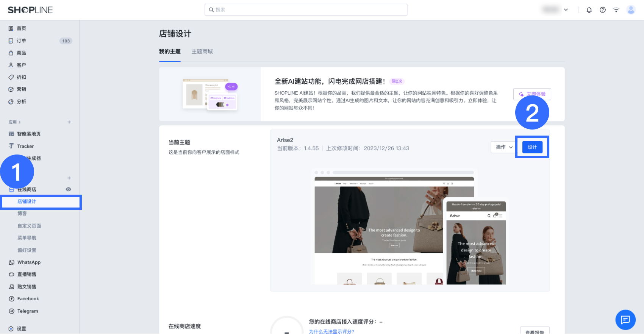Click the 查看报告 button

[x=535, y=331]
